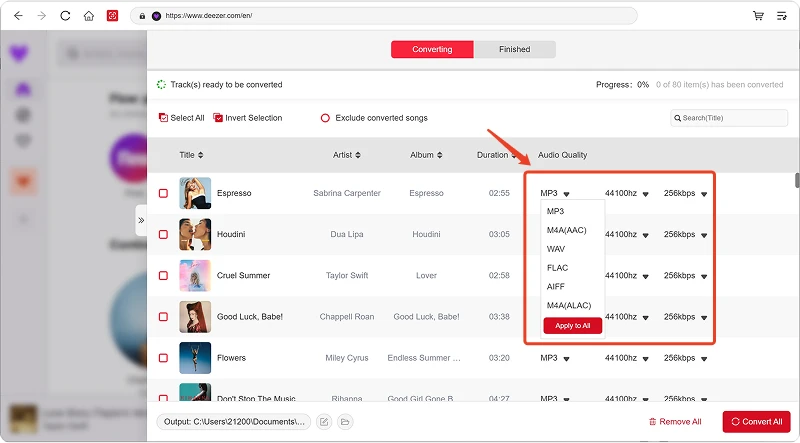This screenshot has height=443, width=800.
Task: Go back with browser back arrow
Action: [x=18, y=16]
